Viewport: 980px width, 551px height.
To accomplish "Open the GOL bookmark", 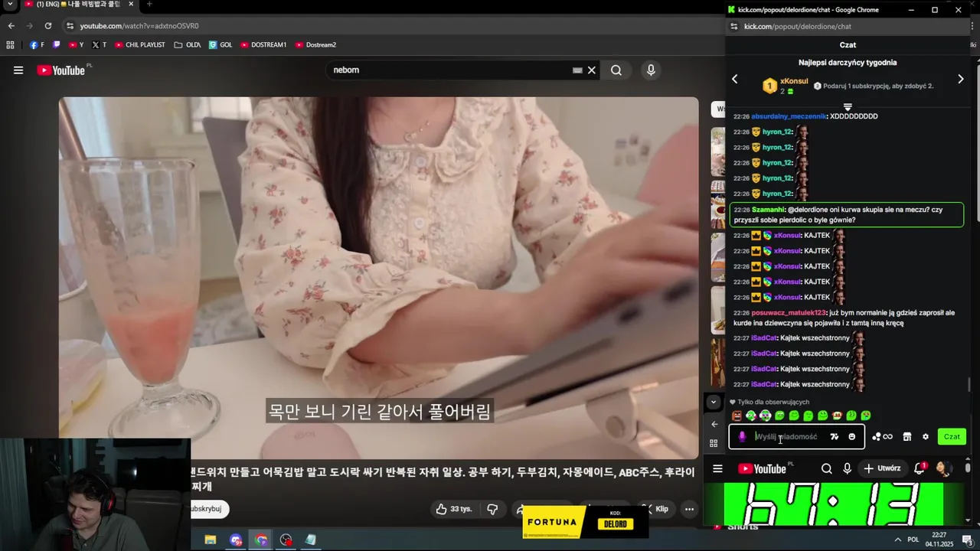I will tap(220, 45).
